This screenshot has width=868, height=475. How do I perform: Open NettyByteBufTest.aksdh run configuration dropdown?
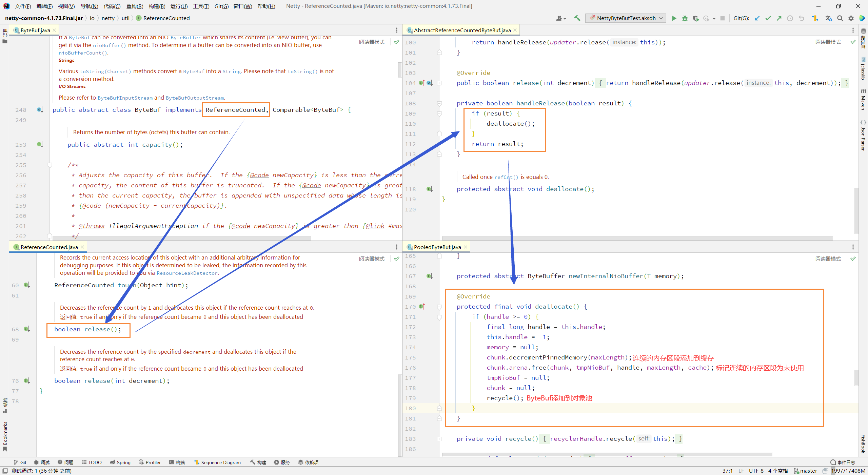626,18
